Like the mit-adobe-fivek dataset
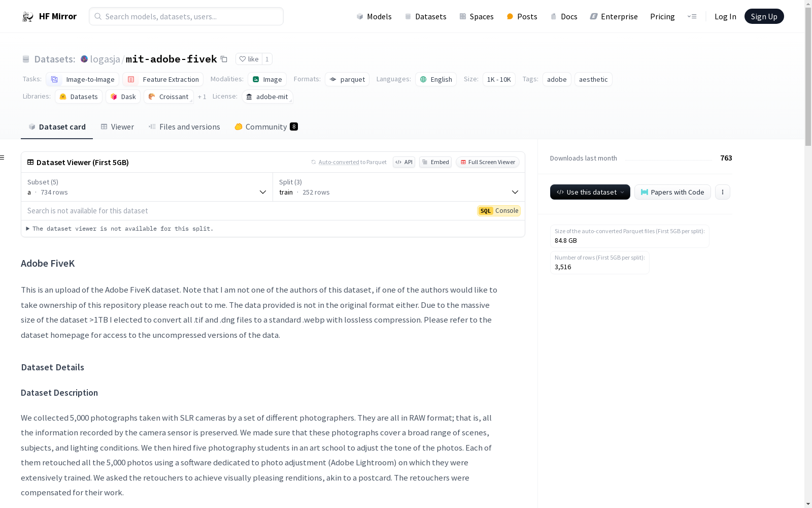The height and width of the screenshot is (508, 812). (248, 59)
